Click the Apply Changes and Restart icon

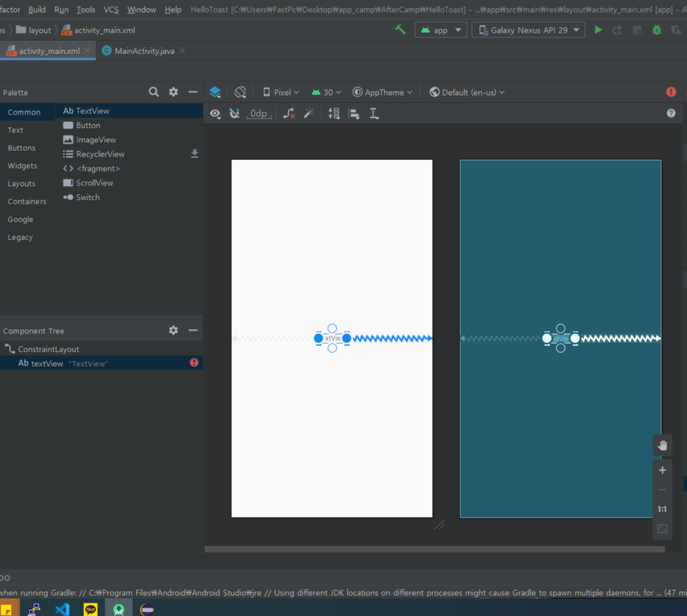pyautogui.click(x=617, y=30)
